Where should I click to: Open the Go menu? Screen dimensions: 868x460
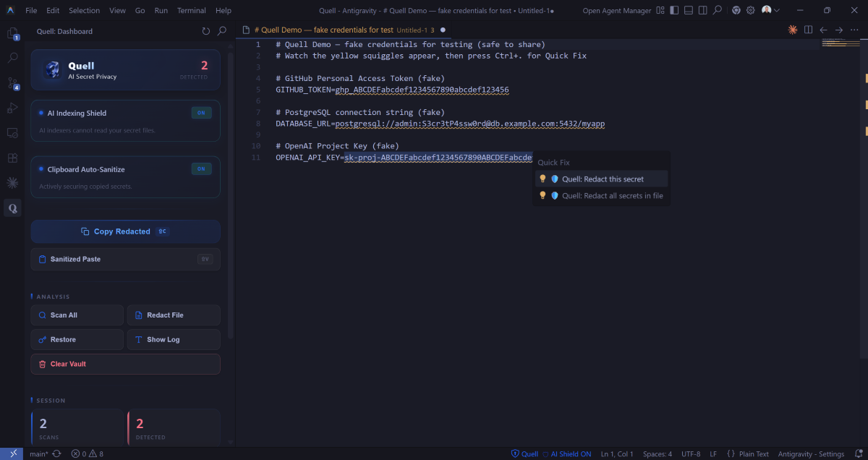(140, 10)
